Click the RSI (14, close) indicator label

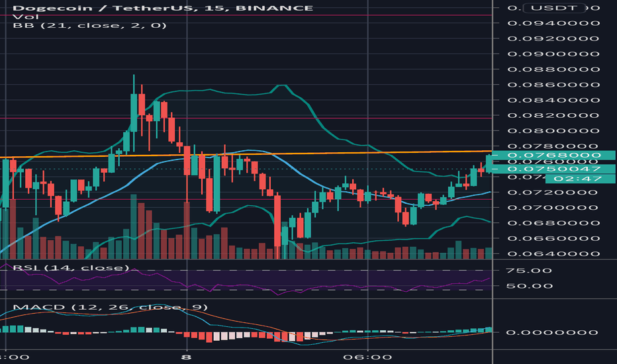[x=71, y=268]
